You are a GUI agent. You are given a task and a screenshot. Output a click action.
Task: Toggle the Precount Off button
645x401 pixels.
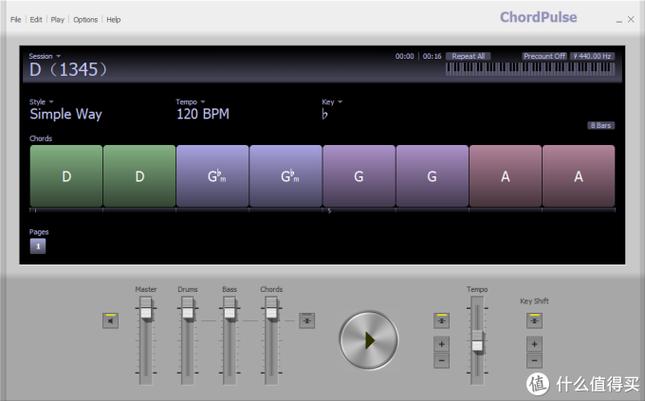coord(544,56)
